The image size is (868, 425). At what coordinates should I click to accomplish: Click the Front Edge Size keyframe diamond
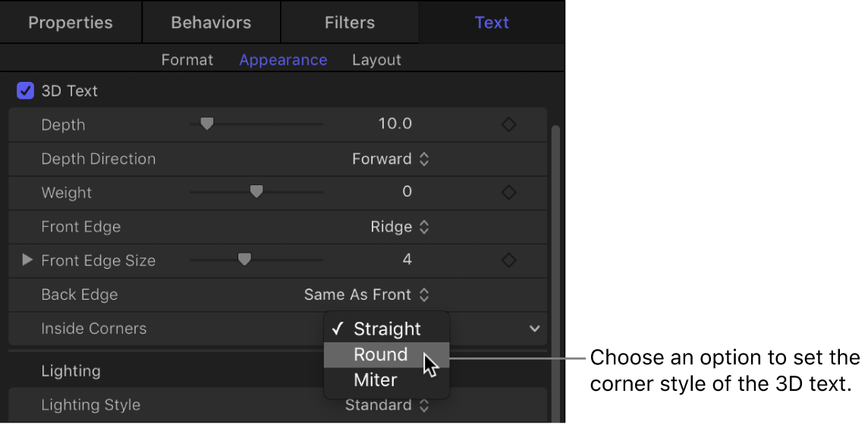point(509,260)
